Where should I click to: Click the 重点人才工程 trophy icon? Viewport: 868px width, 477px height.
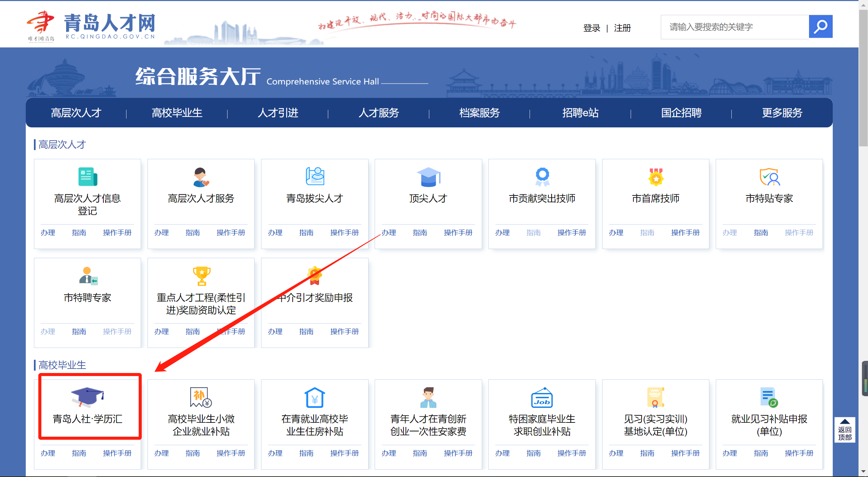[201, 276]
